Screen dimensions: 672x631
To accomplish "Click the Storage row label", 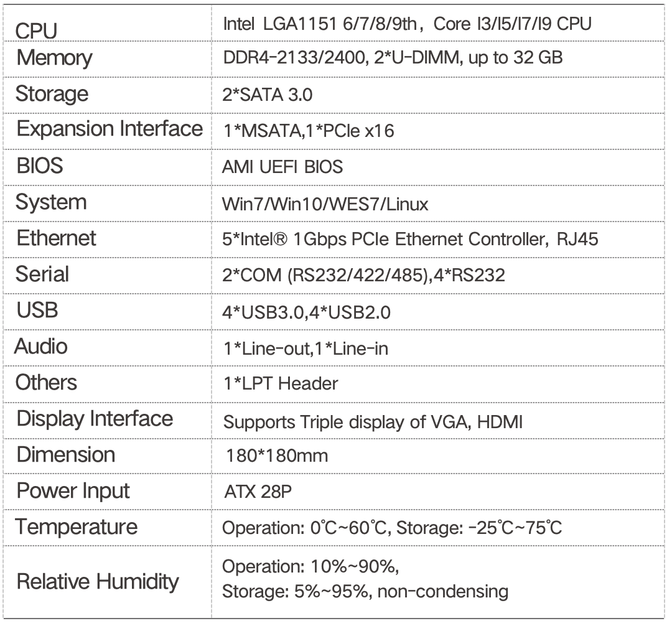I will [52, 94].
